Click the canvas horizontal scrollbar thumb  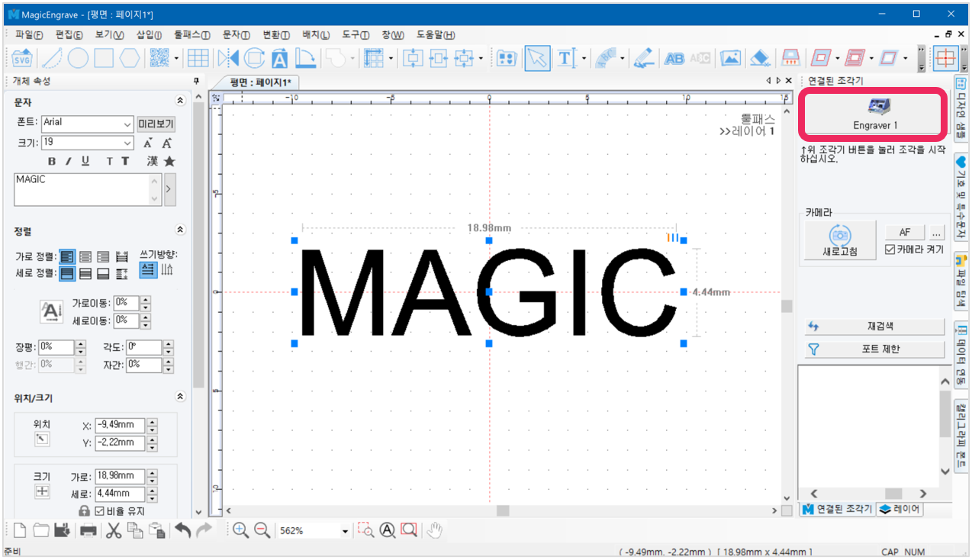click(x=503, y=510)
